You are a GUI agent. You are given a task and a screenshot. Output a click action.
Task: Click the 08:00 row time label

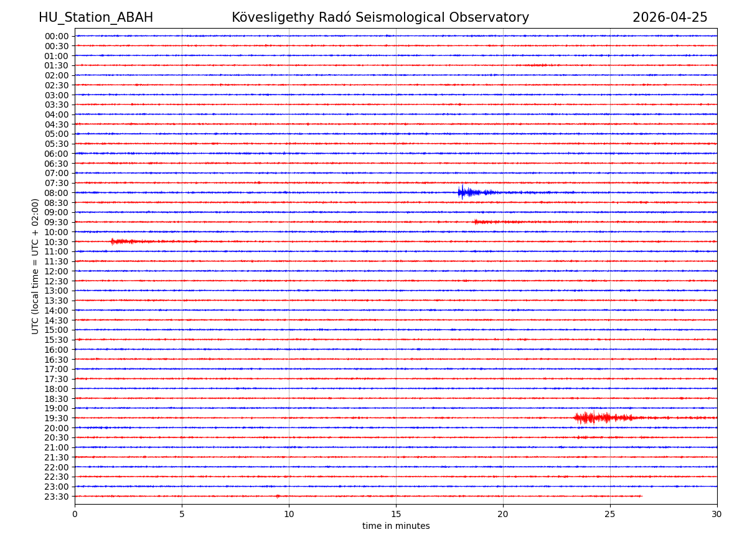pyautogui.click(x=57, y=193)
